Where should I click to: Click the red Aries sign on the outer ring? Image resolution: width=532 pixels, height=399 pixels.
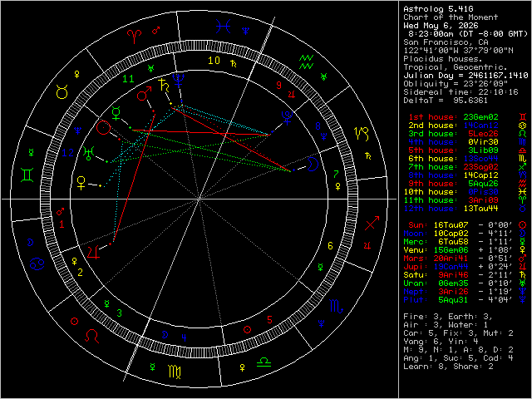click(134, 37)
